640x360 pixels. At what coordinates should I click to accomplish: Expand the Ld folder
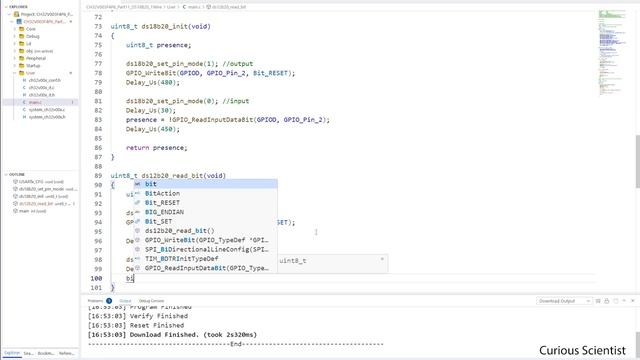pos(15,44)
